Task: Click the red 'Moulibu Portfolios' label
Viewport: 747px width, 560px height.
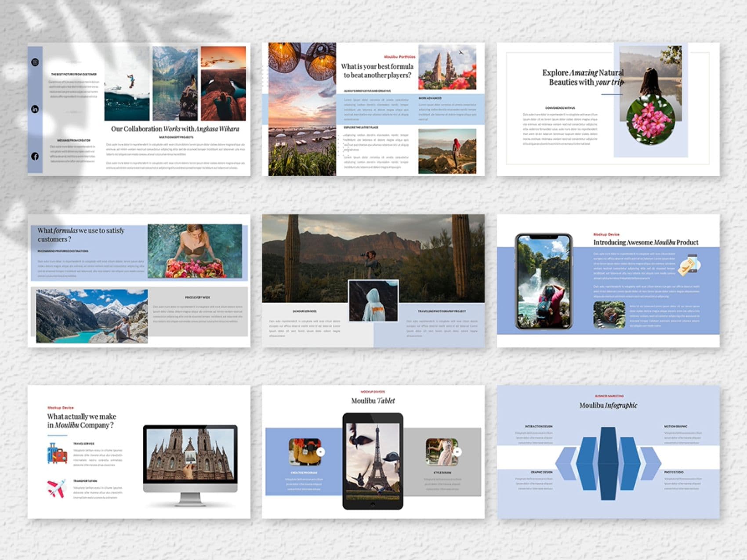Action: pos(399,57)
